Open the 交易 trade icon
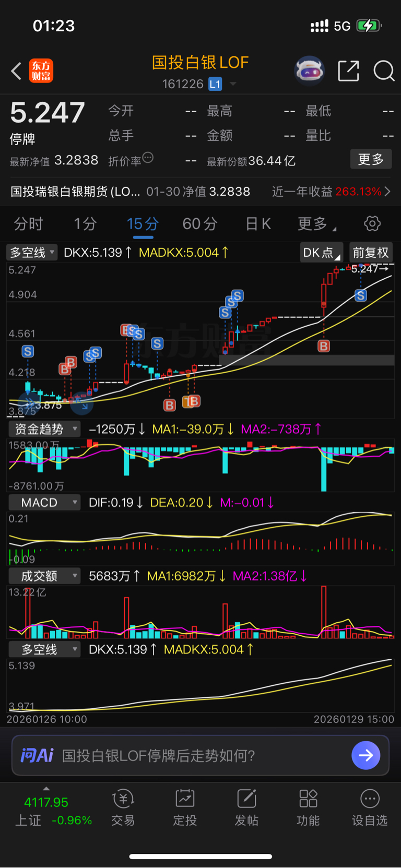Screen dimensions: 401x868 point(123,799)
